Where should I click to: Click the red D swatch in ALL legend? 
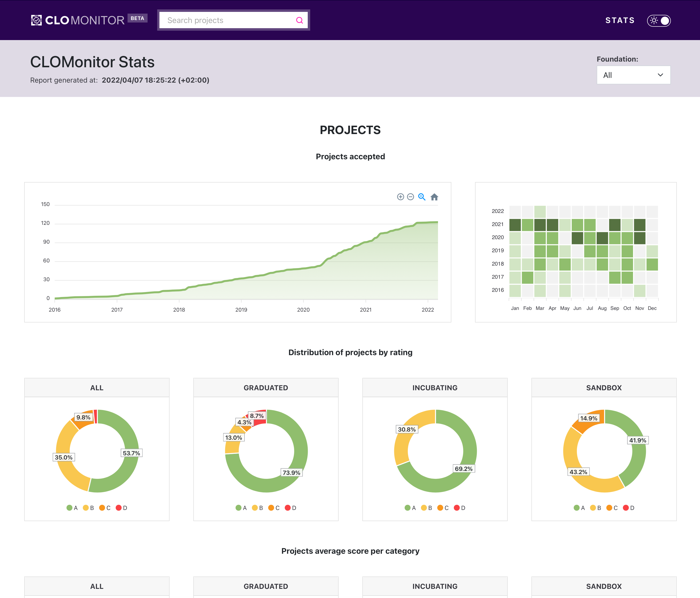pos(119,508)
